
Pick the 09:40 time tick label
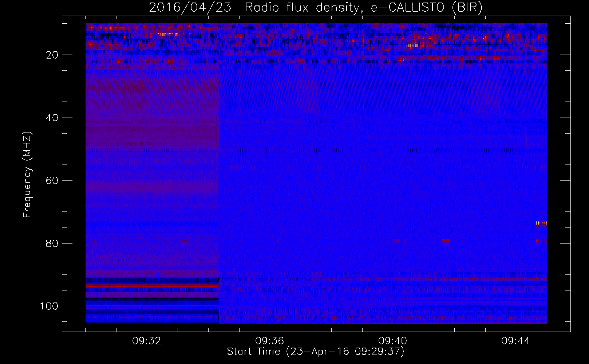[x=393, y=341]
